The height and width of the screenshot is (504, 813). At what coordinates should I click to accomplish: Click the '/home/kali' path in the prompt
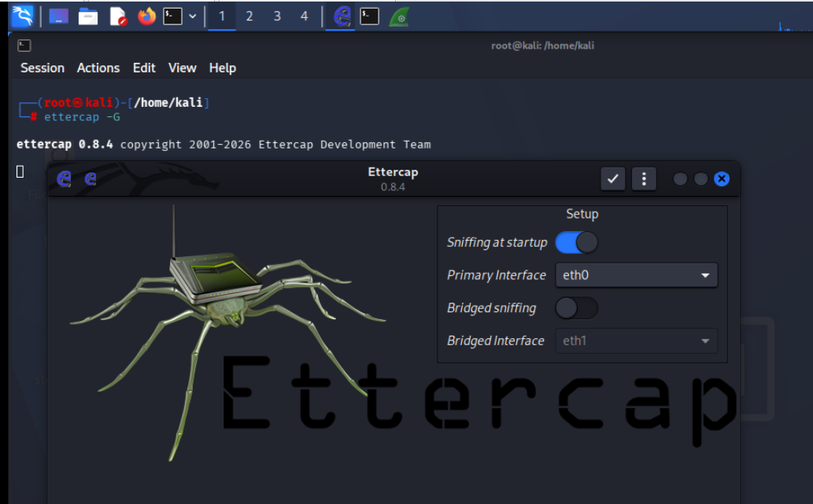(x=168, y=102)
